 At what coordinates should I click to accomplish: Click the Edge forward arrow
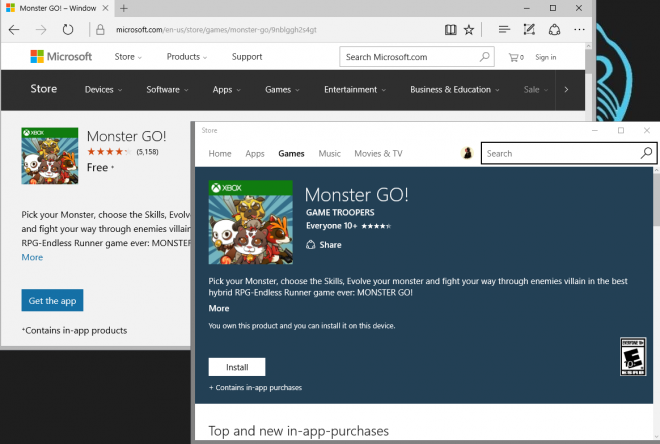[x=41, y=30]
